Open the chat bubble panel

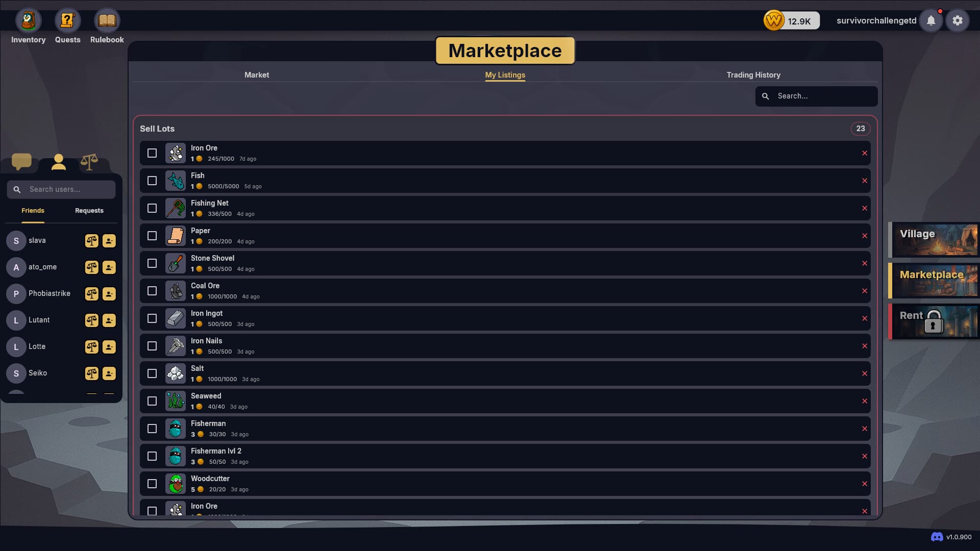[21, 162]
